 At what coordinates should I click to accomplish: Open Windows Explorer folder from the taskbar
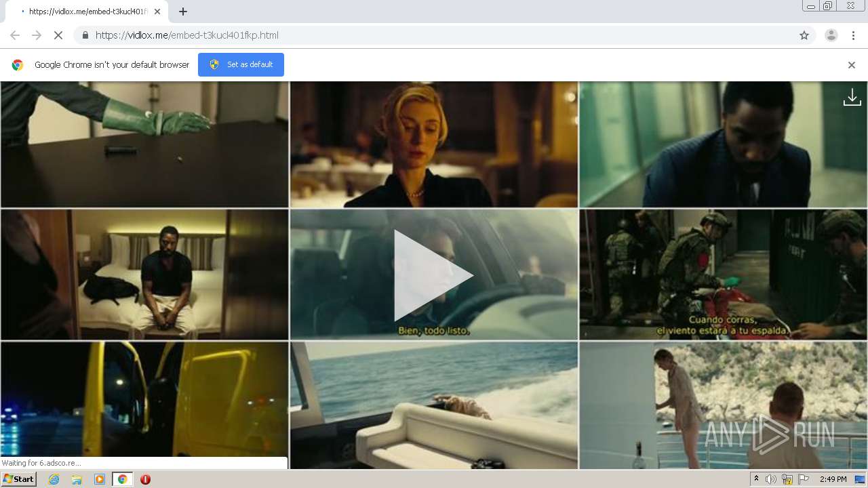77,479
